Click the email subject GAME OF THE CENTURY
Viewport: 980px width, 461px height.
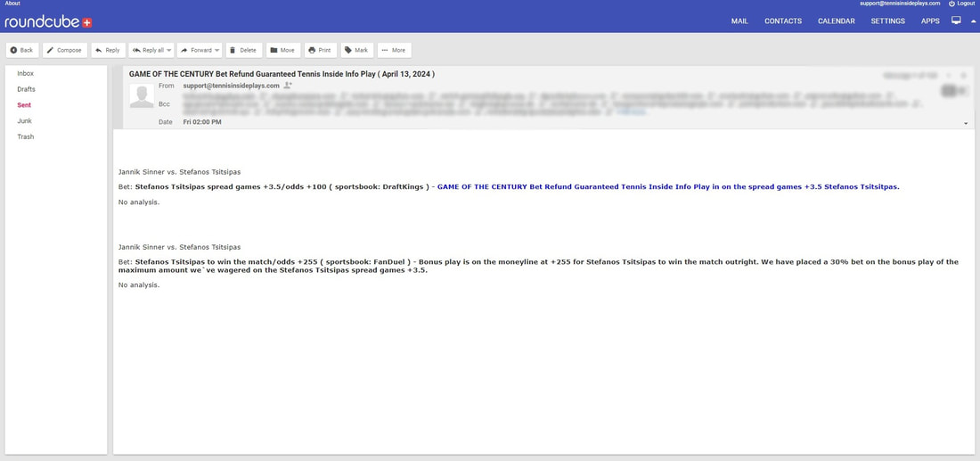282,74
